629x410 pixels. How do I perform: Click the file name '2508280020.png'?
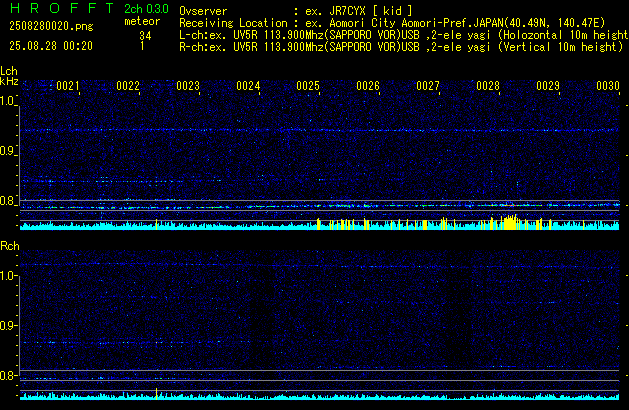click(51, 26)
